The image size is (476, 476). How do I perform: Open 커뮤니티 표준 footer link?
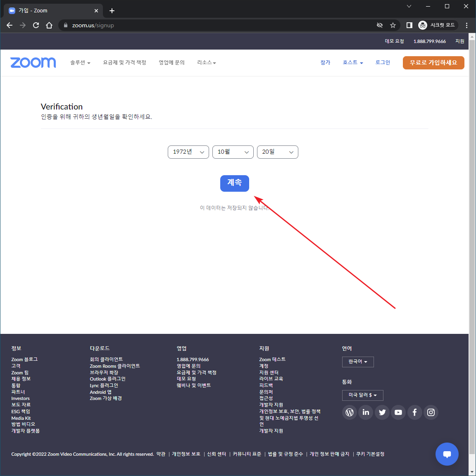tap(247, 454)
